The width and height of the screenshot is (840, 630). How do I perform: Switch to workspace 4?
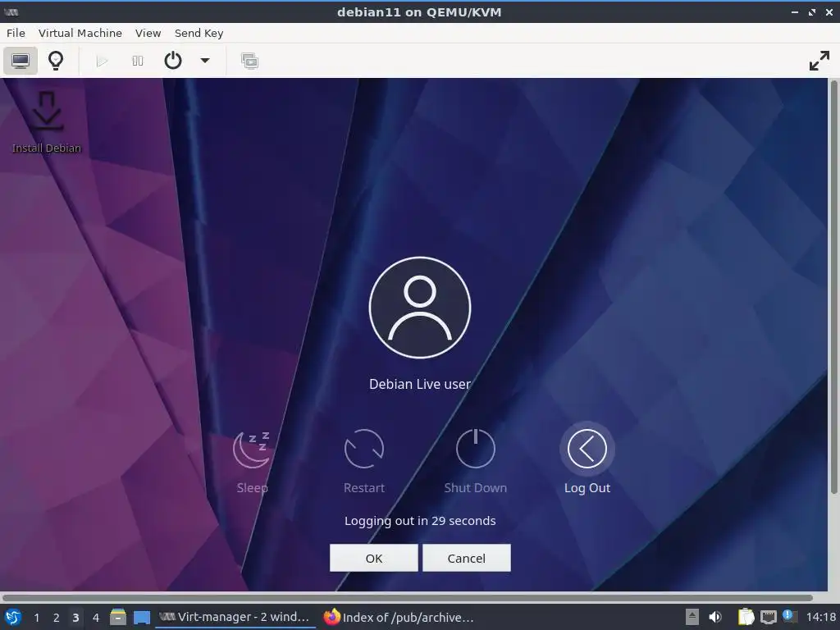[x=95, y=618]
